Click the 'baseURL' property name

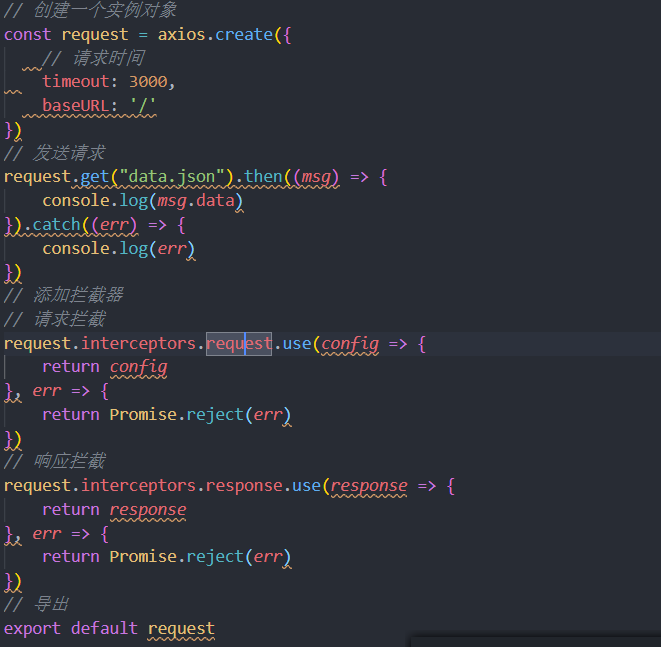(x=76, y=105)
